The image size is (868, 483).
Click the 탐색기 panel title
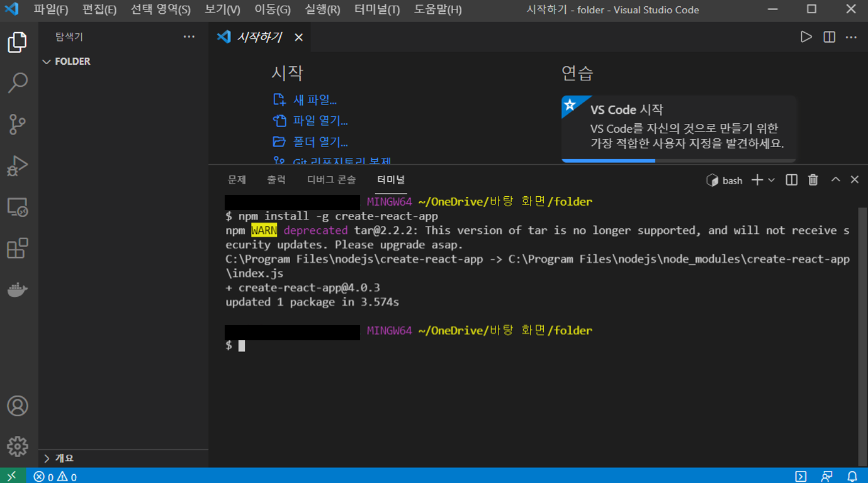69,37
